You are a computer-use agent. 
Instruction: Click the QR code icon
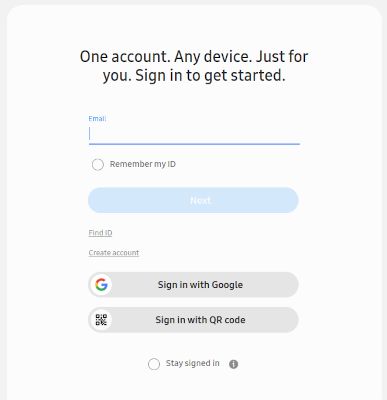pyautogui.click(x=101, y=320)
